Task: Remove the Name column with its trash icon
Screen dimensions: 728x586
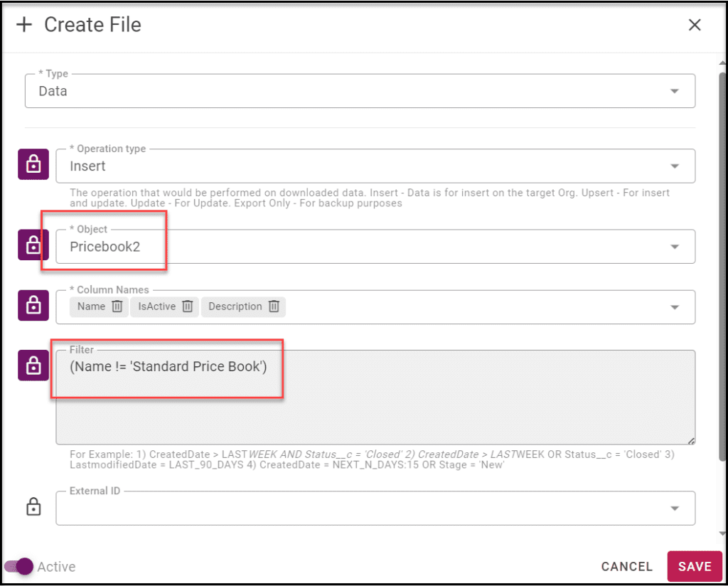Action: 117,307
